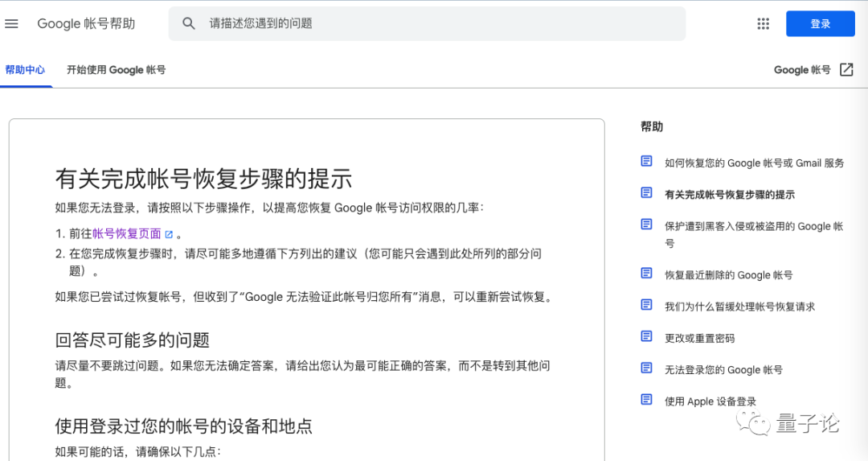Switch to the 帮助中心 tab
Viewport: 868px width, 461px height.
coord(26,70)
